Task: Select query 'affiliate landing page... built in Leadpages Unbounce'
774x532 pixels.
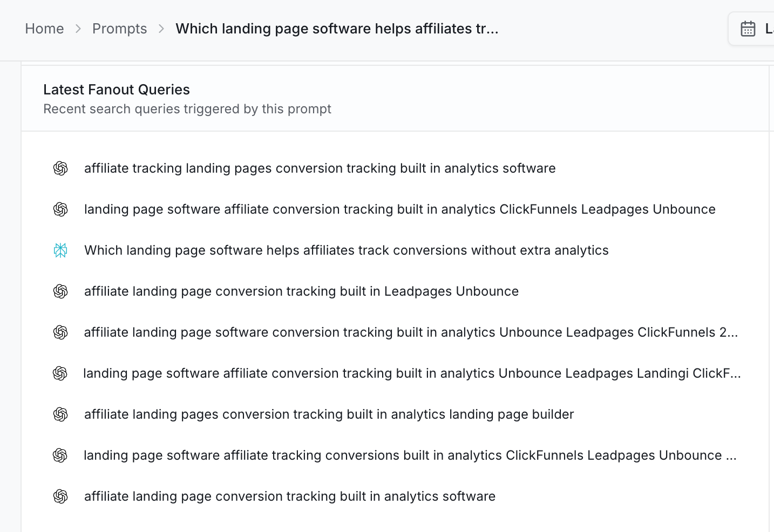Action: point(301,291)
